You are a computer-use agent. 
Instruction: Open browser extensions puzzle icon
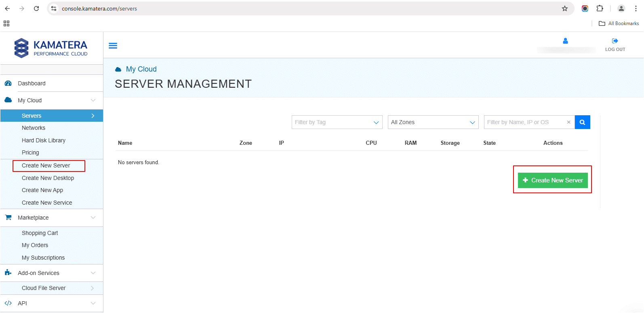[x=600, y=8]
